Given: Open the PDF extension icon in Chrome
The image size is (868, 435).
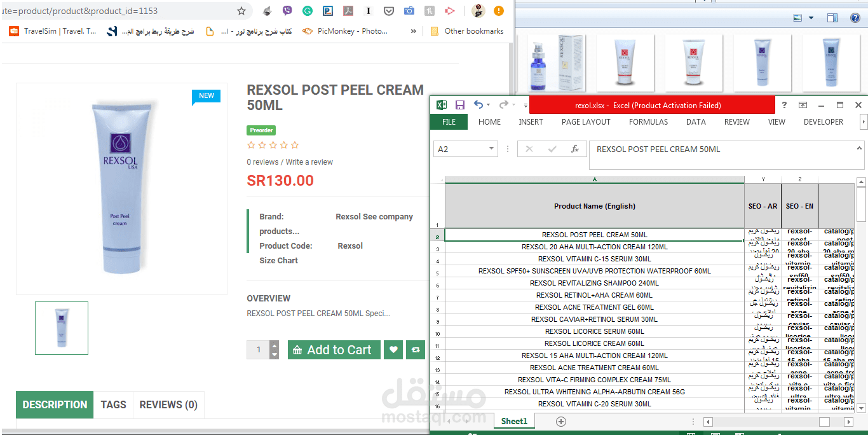Looking at the screenshot, I should [348, 11].
